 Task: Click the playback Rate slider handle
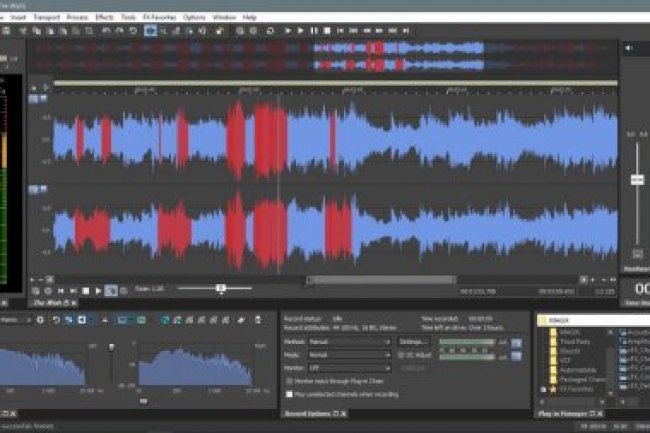221,289
